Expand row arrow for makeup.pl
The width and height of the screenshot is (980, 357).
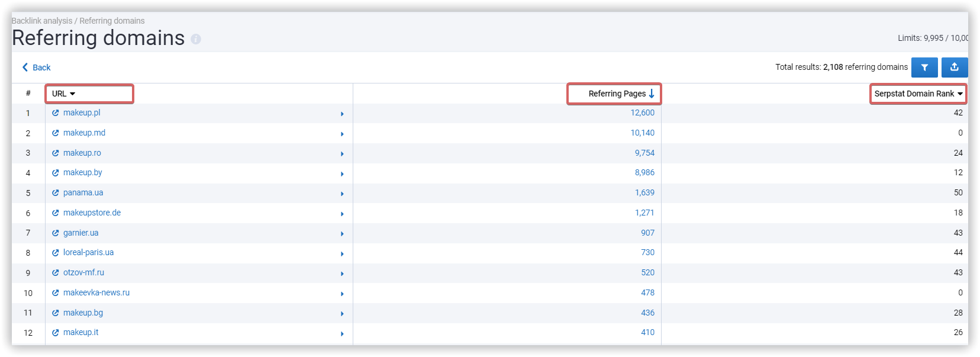[x=342, y=114]
